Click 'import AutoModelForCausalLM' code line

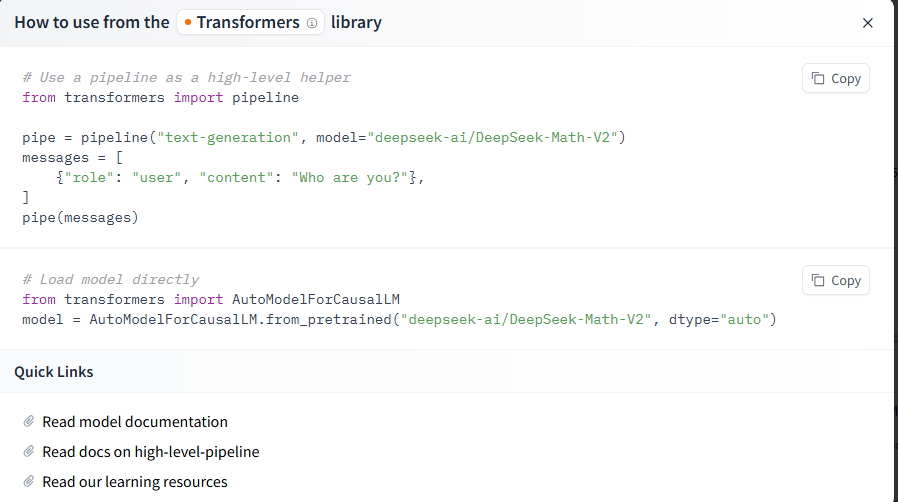coord(211,299)
